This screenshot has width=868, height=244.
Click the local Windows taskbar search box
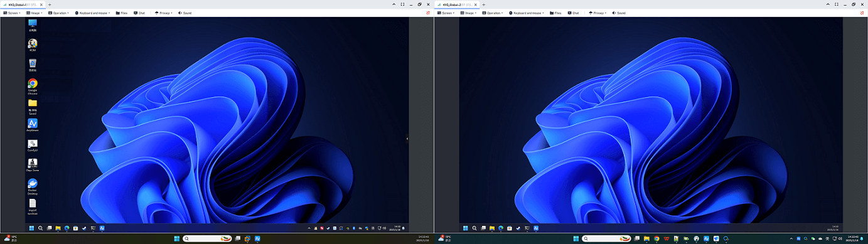click(x=207, y=238)
